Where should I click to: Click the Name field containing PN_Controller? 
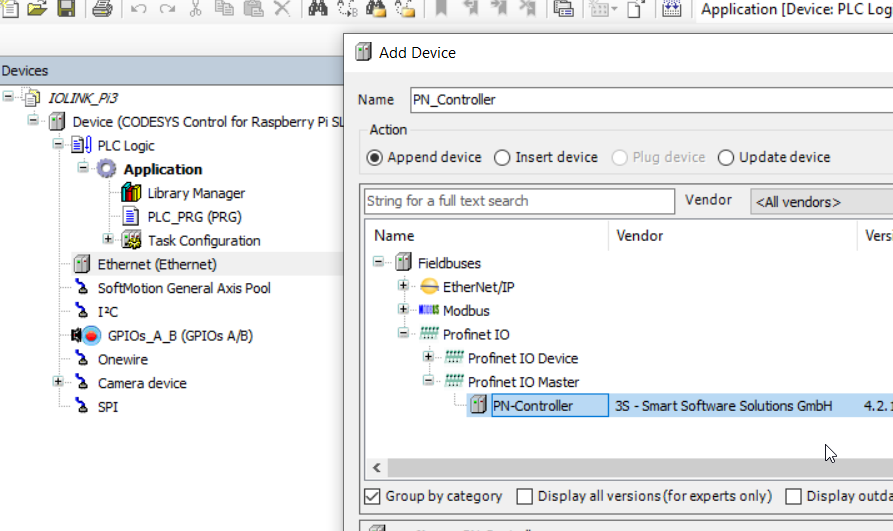tap(651, 100)
